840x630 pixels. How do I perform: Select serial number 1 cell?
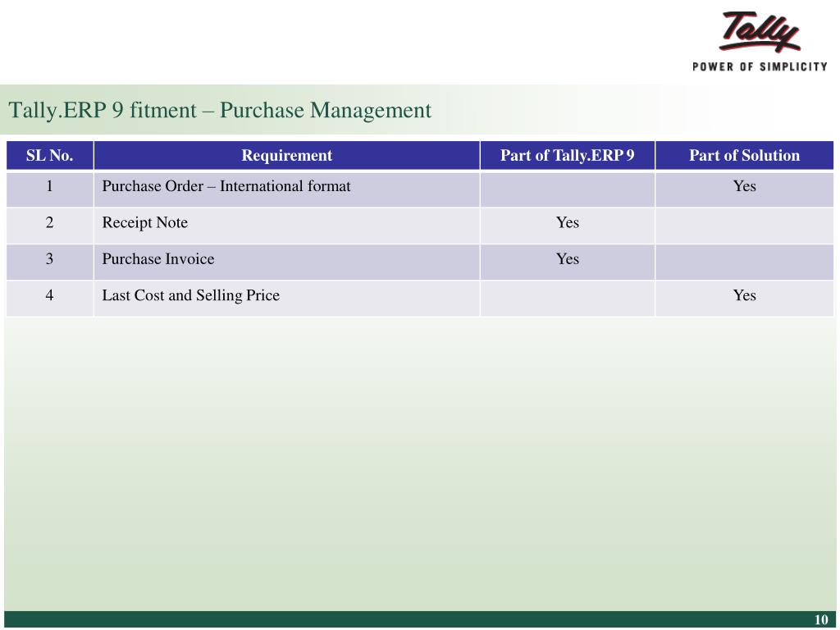tap(50, 189)
